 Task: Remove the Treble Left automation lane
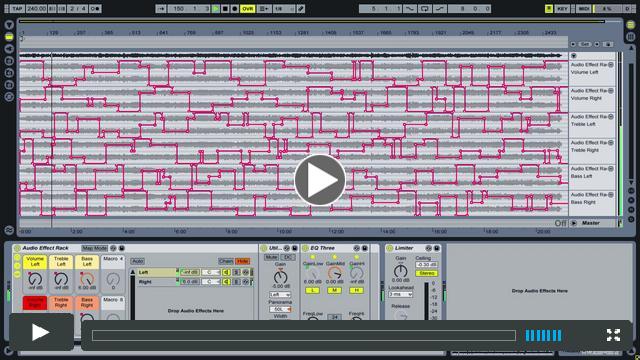click(x=611, y=117)
